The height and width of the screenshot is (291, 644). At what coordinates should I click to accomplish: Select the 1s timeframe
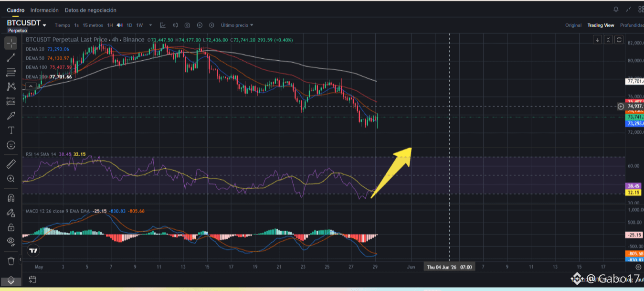click(76, 25)
